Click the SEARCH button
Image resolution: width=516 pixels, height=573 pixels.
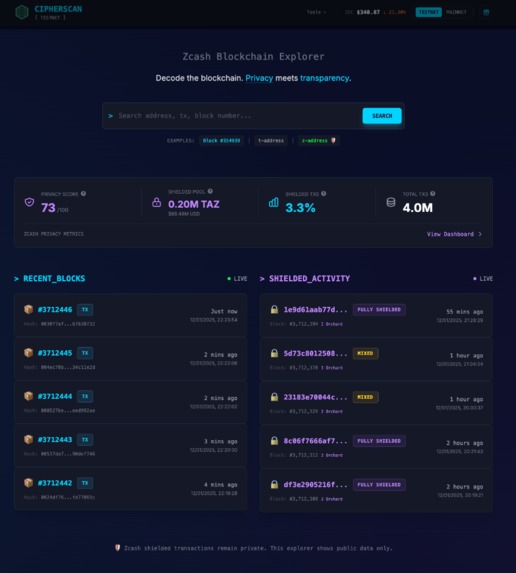(382, 116)
